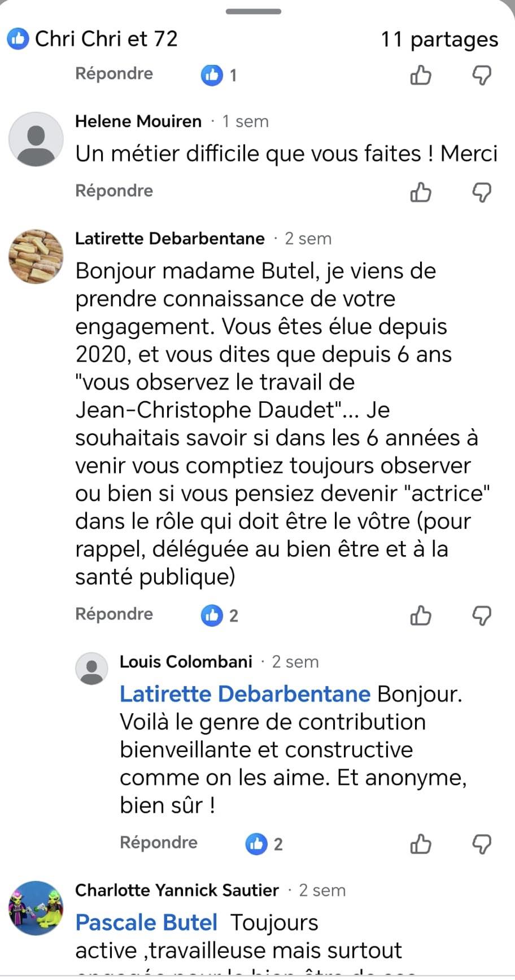This screenshot has height=980, width=515.
Task: Reply to Louis Colombani's comment
Action: tap(159, 842)
